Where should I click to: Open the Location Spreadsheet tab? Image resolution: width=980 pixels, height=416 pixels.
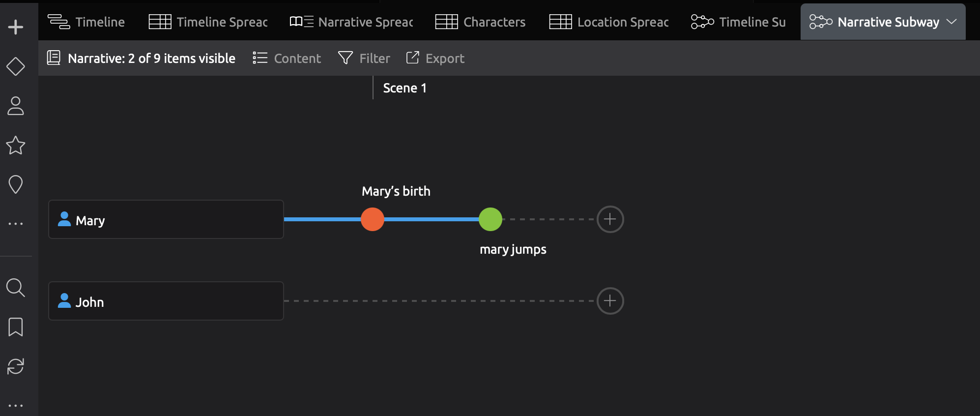coord(609,22)
